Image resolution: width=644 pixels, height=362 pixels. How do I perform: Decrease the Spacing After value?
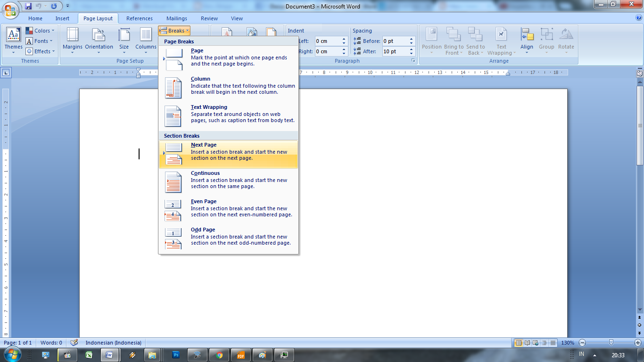tap(412, 54)
